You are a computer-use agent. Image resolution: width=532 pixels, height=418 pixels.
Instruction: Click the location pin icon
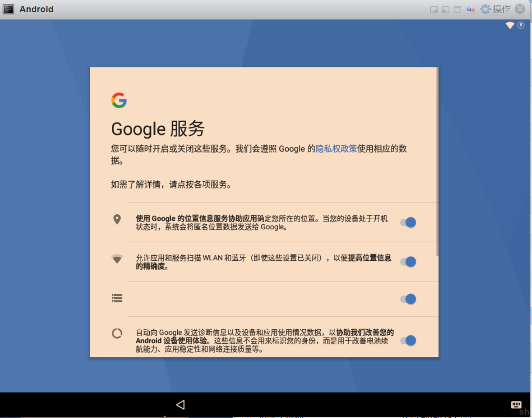click(x=117, y=219)
